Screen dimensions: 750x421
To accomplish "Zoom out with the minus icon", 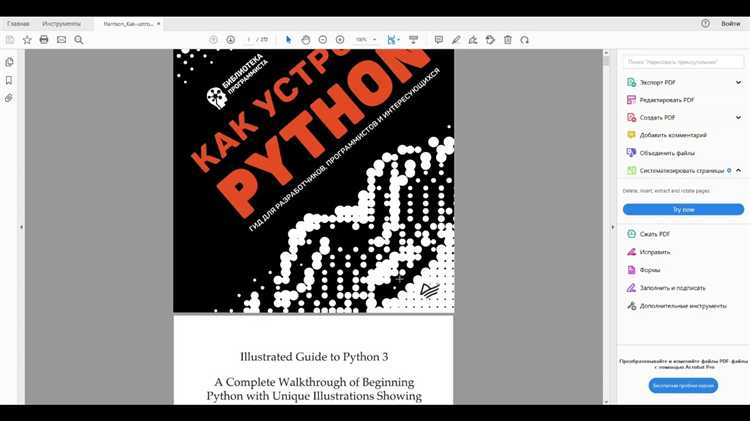I will click(323, 40).
